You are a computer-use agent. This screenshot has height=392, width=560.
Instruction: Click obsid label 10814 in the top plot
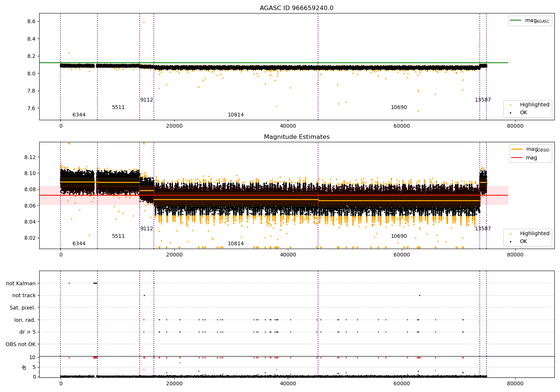point(236,115)
